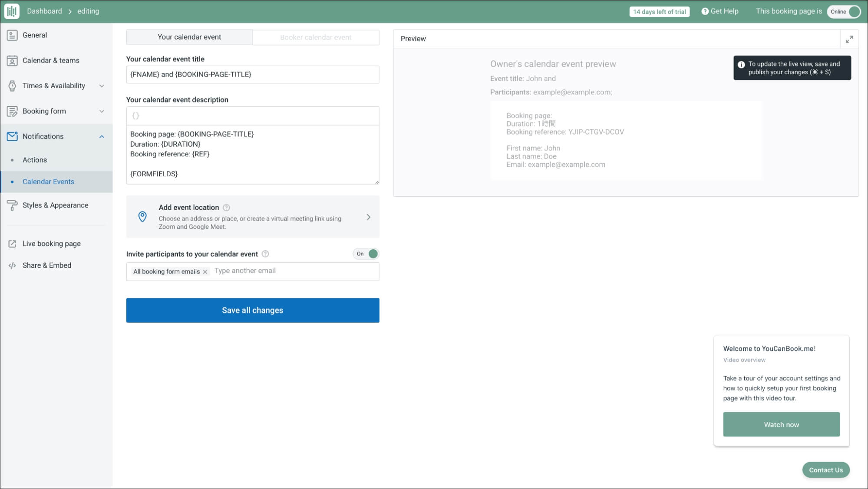Click the Calendar & teams icon

(x=12, y=60)
